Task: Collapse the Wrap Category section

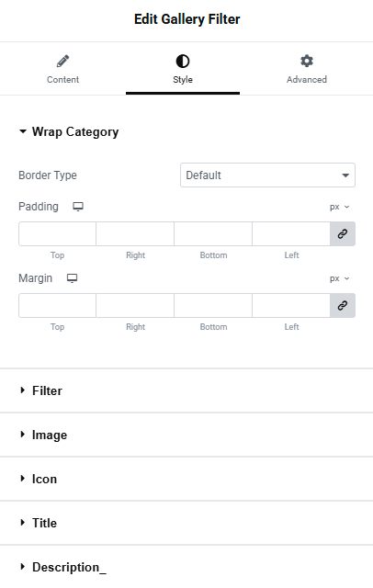Action: coord(69,132)
